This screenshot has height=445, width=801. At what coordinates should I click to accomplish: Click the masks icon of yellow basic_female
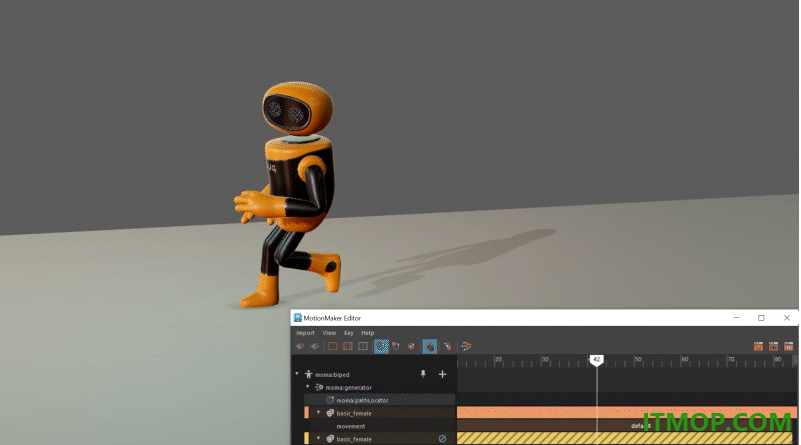[330, 438]
